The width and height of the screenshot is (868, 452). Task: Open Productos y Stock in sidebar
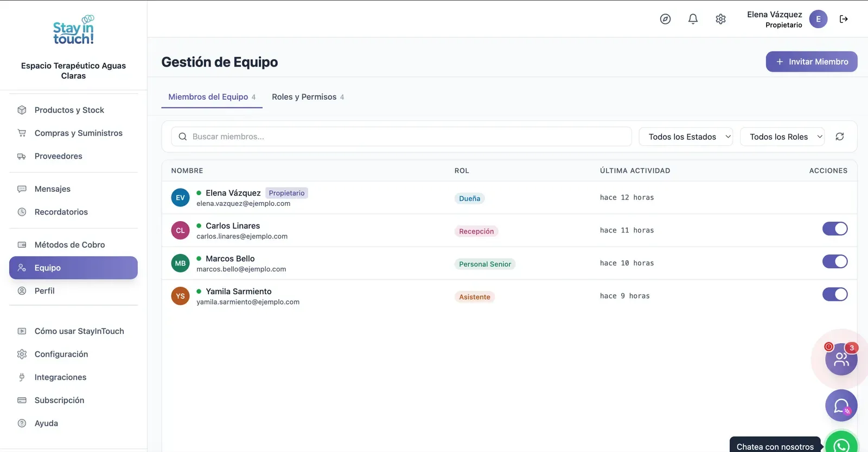[x=73, y=110]
